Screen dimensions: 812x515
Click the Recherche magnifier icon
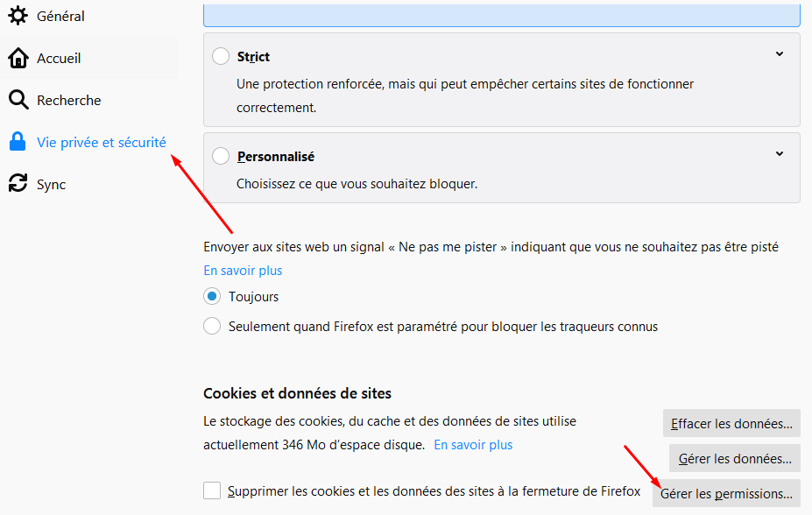pos(18,100)
